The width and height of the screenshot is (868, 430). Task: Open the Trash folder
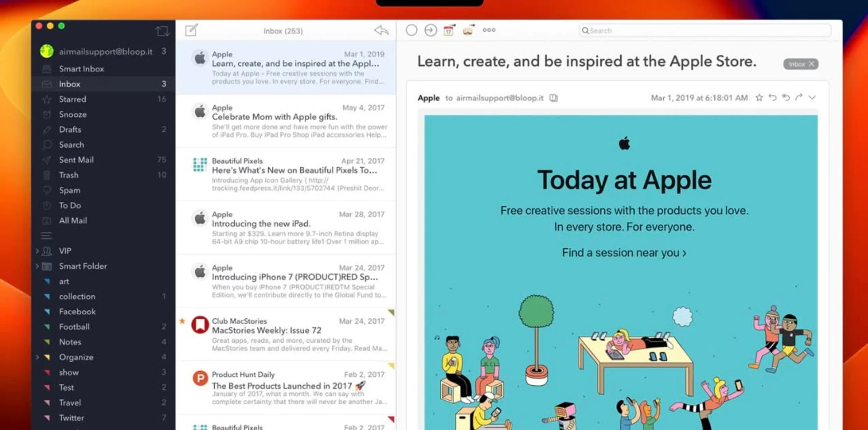tap(103, 175)
